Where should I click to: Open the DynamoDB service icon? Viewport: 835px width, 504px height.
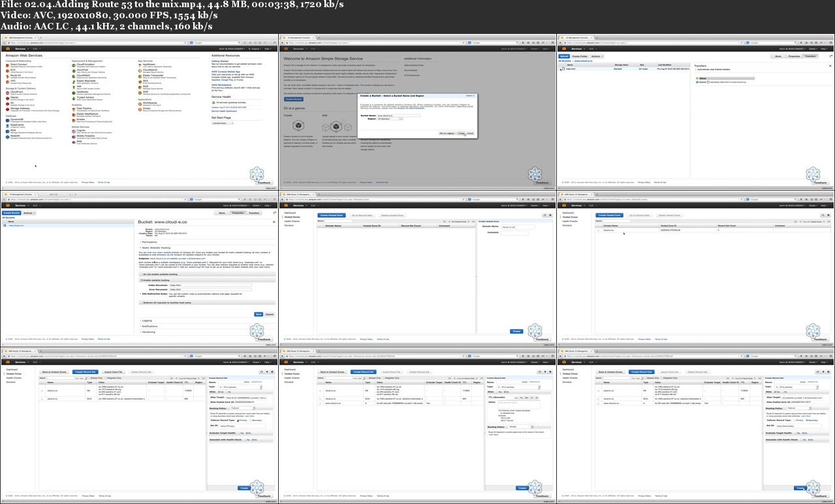click(8, 121)
